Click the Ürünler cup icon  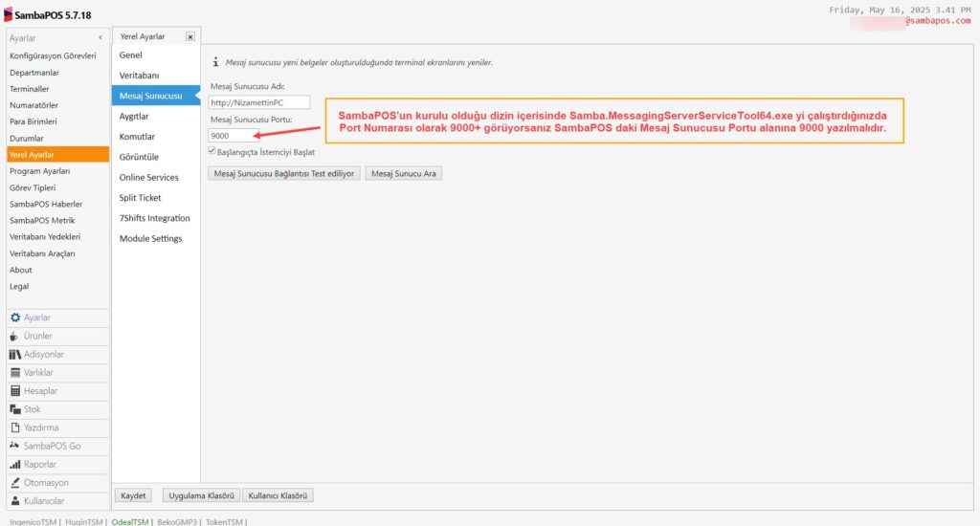[x=13, y=336]
